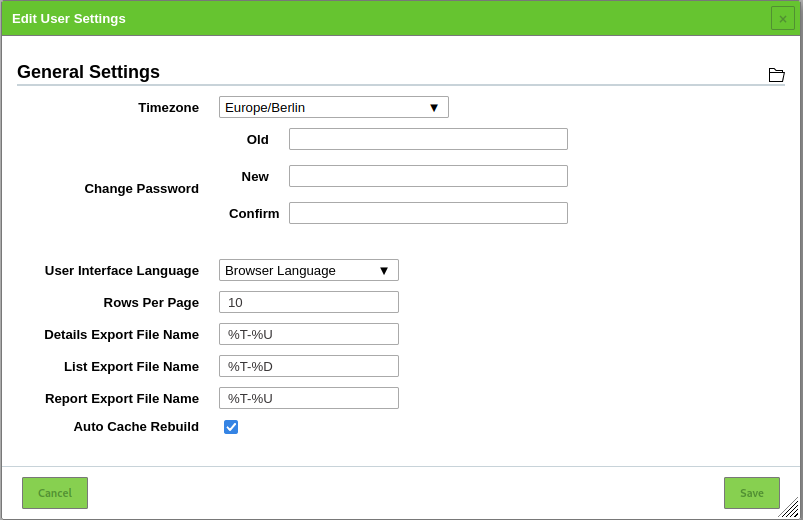Click the Timezone label text
The image size is (803, 520).
tap(168, 108)
